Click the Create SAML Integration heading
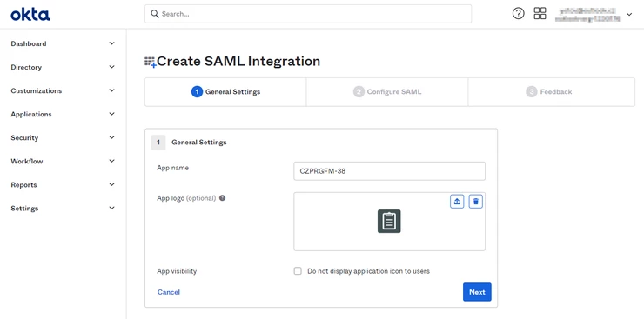The image size is (644, 319). pyautogui.click(x=238, y=62)
